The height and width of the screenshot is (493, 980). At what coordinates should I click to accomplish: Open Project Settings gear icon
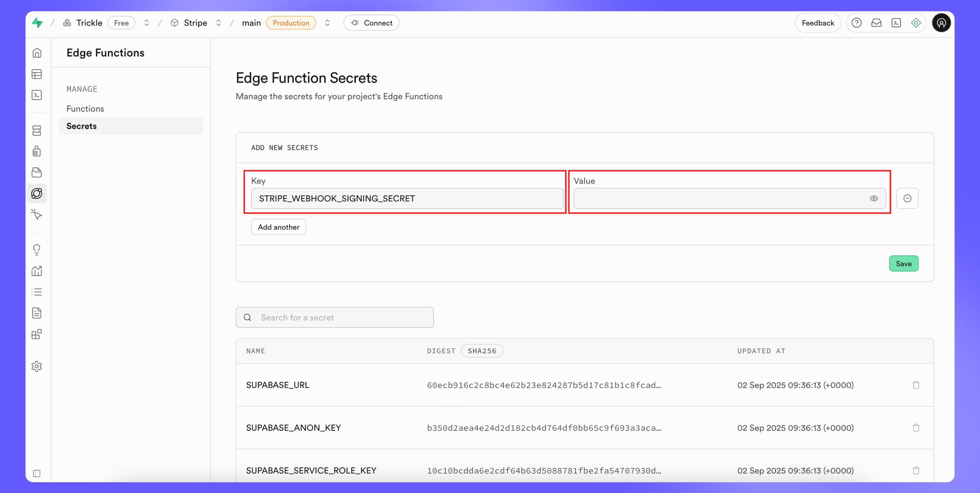point(36,366)
